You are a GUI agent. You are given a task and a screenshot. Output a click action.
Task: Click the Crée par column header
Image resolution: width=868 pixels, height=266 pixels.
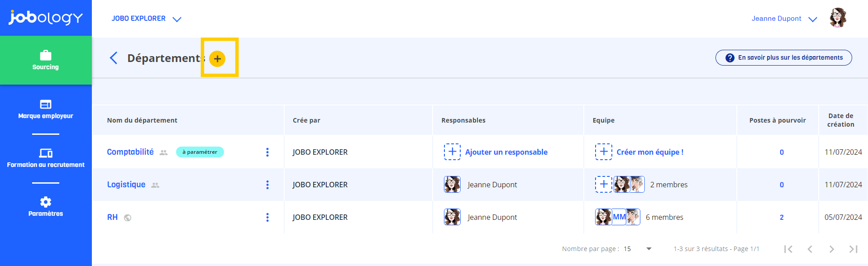306,120
